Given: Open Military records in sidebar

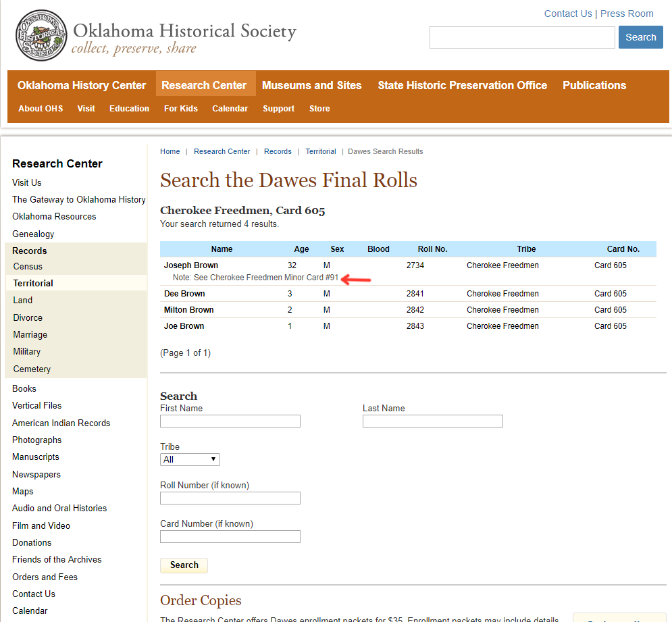Looking at the screenshot, I should (x=26, y=351).
